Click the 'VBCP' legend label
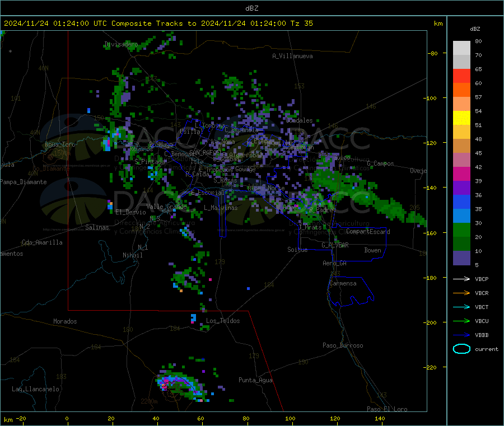504x426 pixels. pyautogui.click(x=482, y=279)
